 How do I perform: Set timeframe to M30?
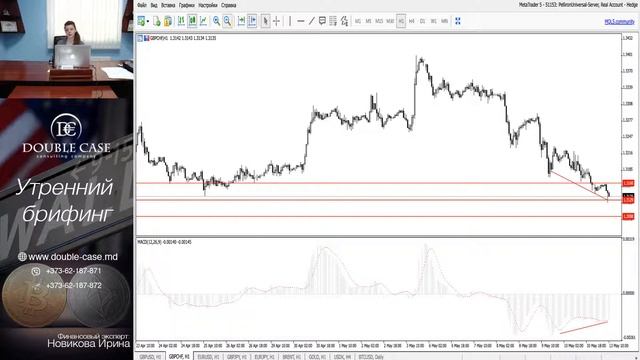[x=390, y=21]
